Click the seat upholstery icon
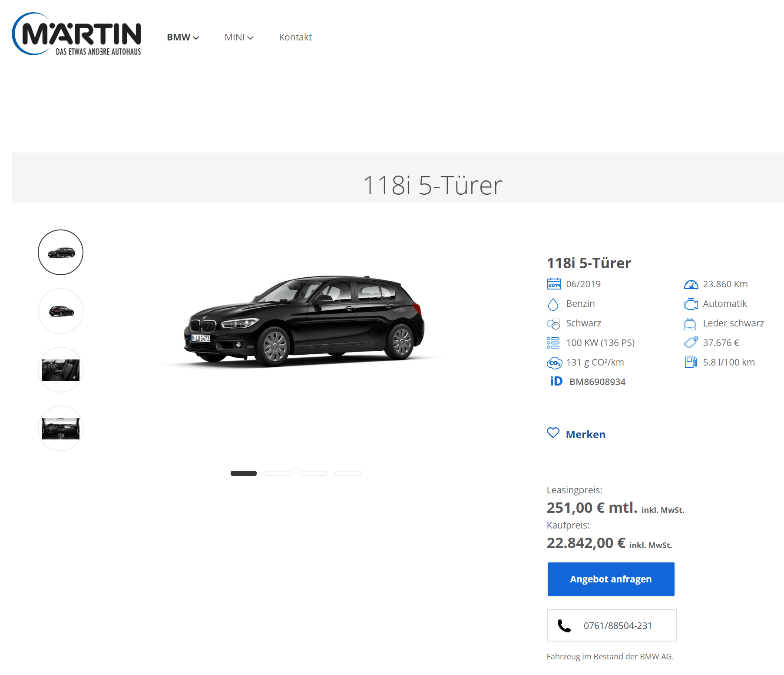Viewport: 784px width, 675px height. [690, 323]
